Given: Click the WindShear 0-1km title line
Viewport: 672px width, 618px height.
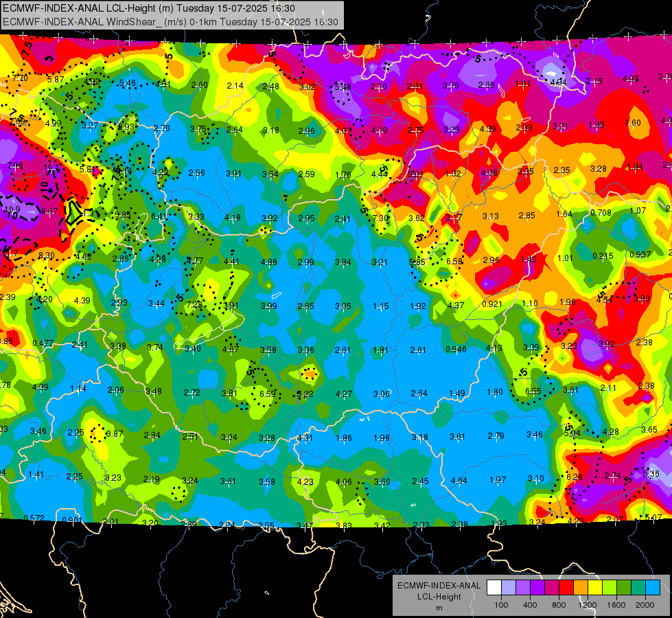Looking at the screenshot, I should (170, 22).
